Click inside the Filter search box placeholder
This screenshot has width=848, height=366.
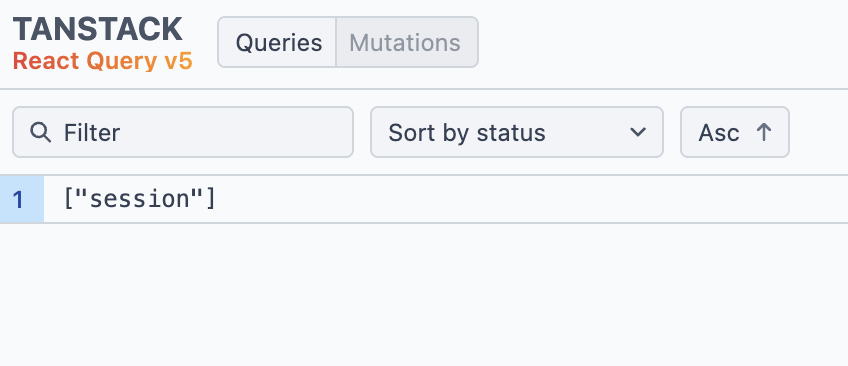[x=92, y=132]
